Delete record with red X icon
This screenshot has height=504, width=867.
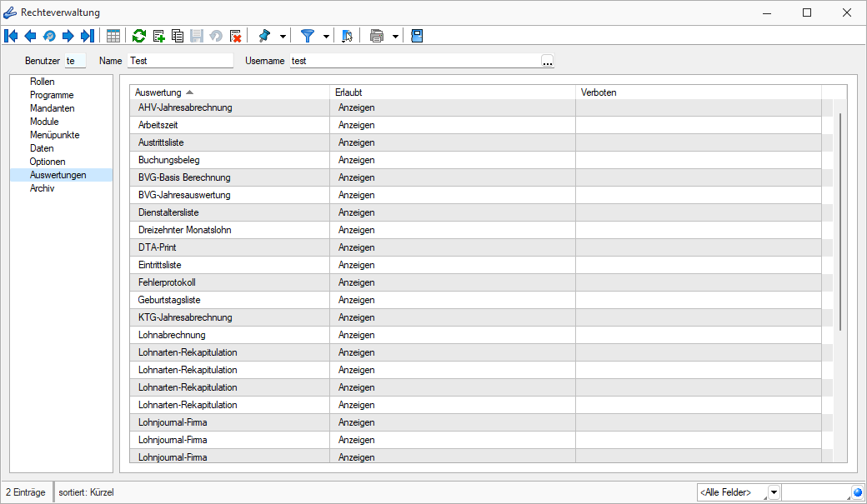[x=235, y=36]
